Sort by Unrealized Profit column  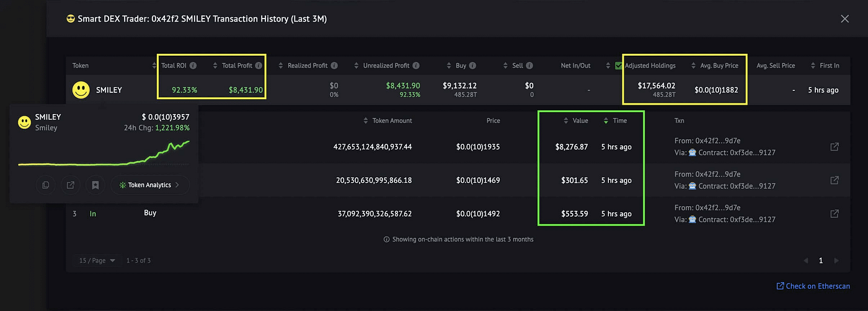pos(356,66)
